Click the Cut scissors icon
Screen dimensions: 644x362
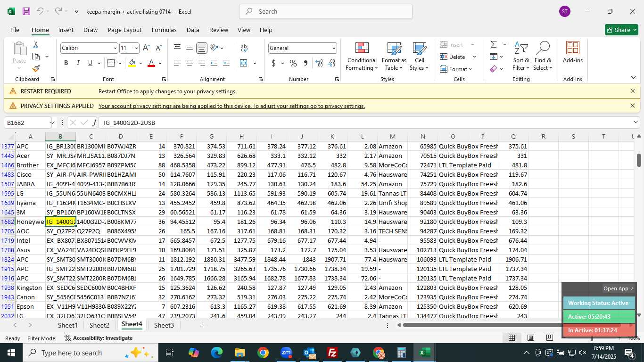point(35,45)
